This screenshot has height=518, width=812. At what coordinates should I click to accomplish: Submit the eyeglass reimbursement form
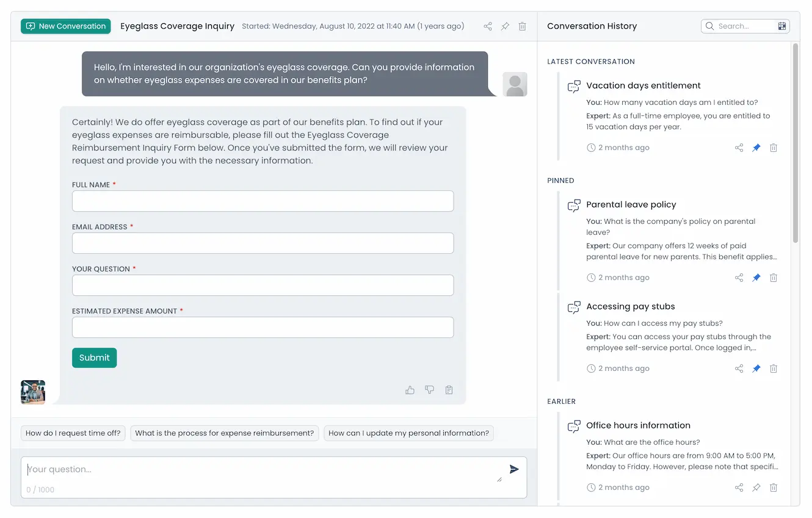click(94, 358)
